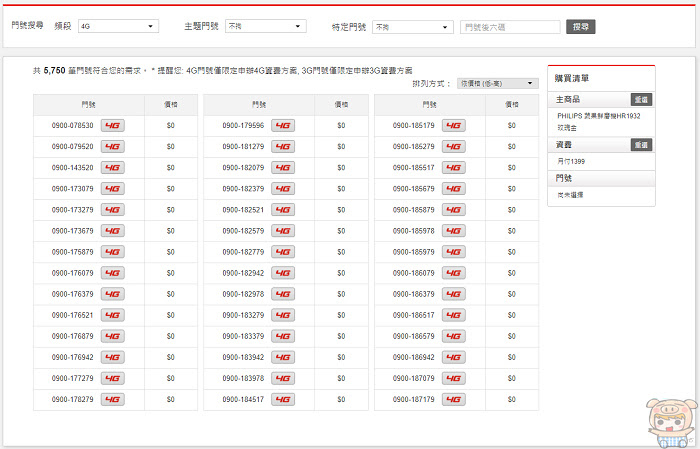Open the 排列方式 sort dropdown
Screen dimensions: 700x449
pyautogui.click(x=498, y=83)
